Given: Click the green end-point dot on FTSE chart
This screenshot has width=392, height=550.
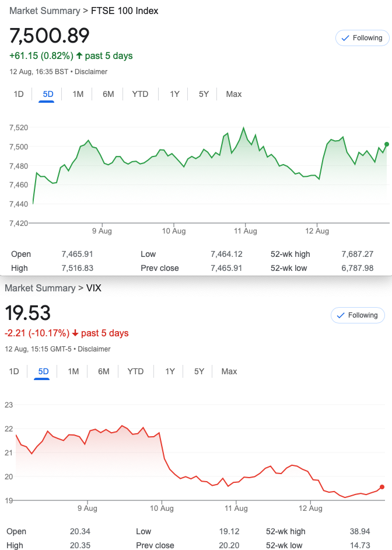Looking at the screenshot, I should coord(387,144).
